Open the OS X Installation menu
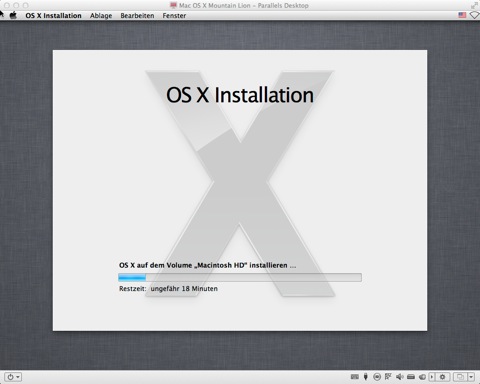This screenshot has width=480, height=384. 53,16
